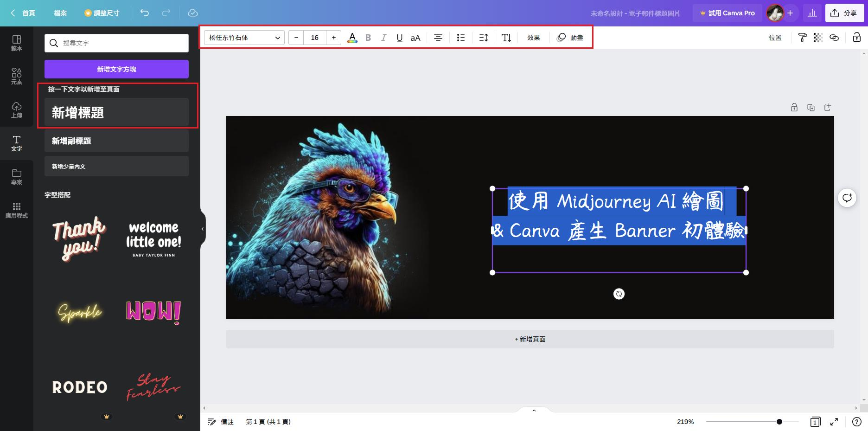Click the 試用 Canva Pro button
The image size is (868, 431).
pos(727,13)
